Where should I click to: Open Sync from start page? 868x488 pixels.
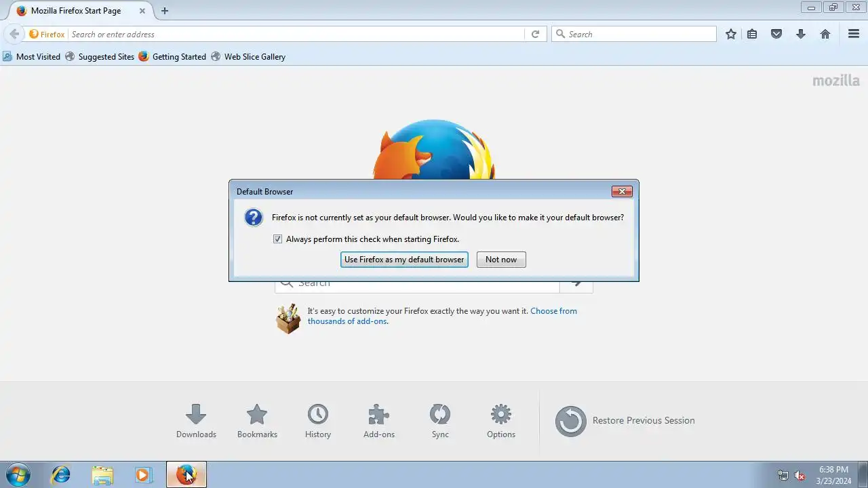coord(440,421)
